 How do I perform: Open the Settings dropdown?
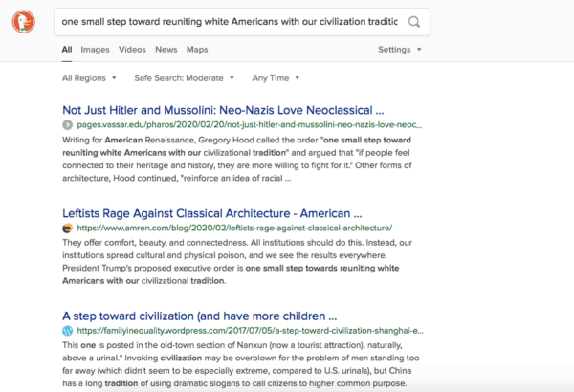[399, 50]
